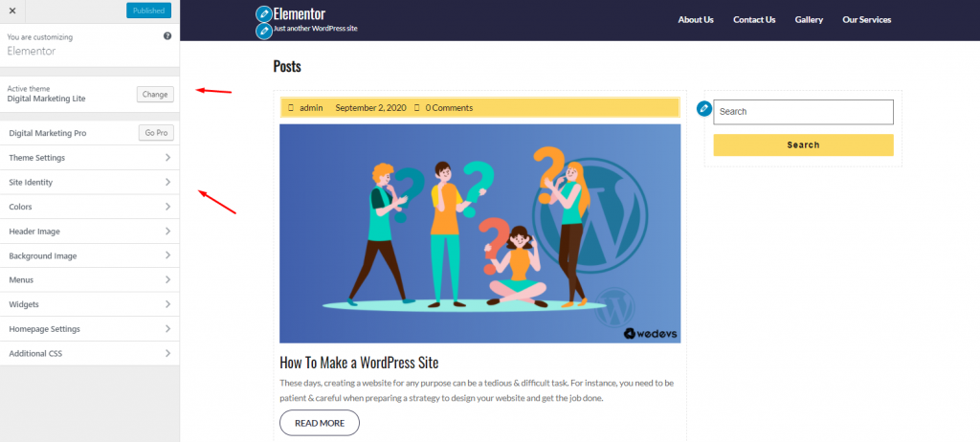
Task: Click the pencil edit icon beside site title
Action: point(264,13)
